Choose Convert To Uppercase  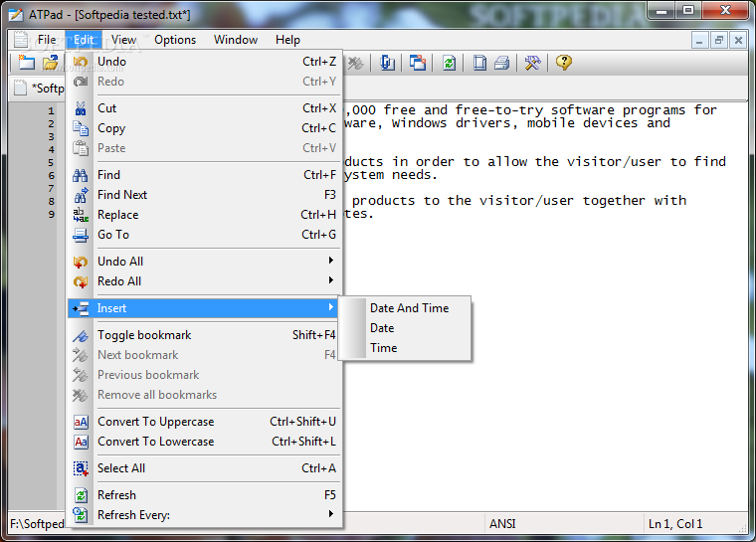[205, 422]
